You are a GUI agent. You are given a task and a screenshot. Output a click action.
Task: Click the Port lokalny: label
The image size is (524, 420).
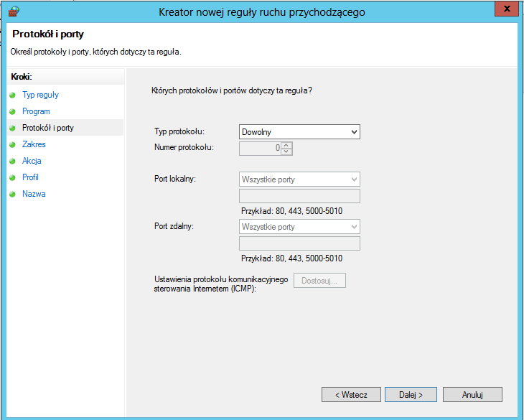coord(174,179)
